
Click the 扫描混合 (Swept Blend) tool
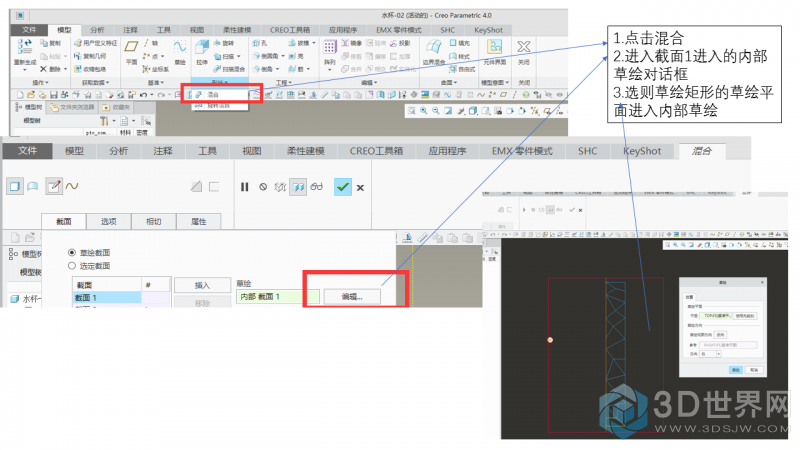point(229,69)
